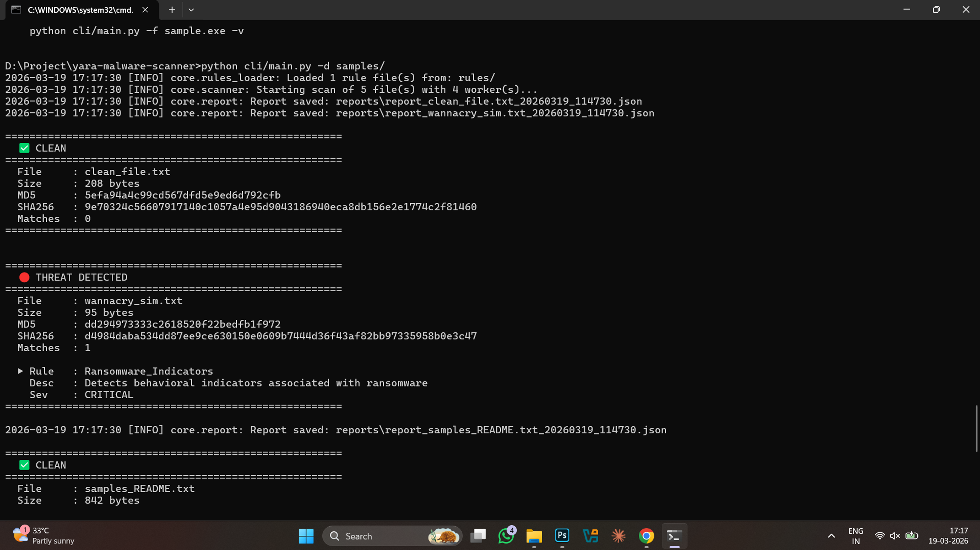Screen dimensions: 980x550
Task: Open the orange starburst taskbar app
Action: pyautogui.click(x=618, y=536)
